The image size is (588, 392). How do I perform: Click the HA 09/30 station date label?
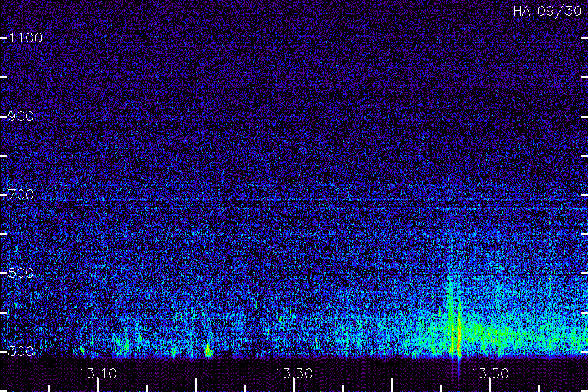pyautogui.click(x=547, y=11)
